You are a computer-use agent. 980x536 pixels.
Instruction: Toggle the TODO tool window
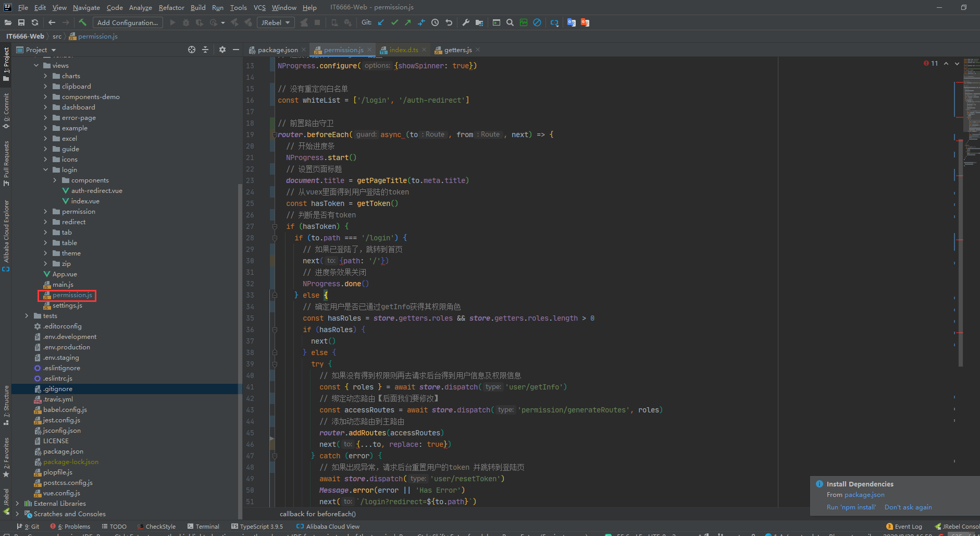[114, 526]
